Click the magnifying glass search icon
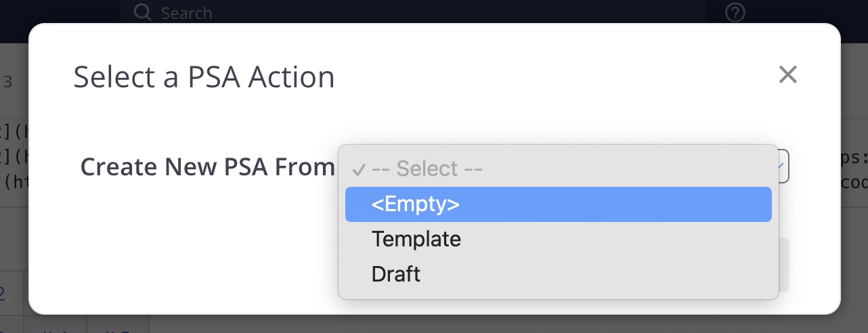This screenshot has height=333, width=868. [x=142, y=12]
